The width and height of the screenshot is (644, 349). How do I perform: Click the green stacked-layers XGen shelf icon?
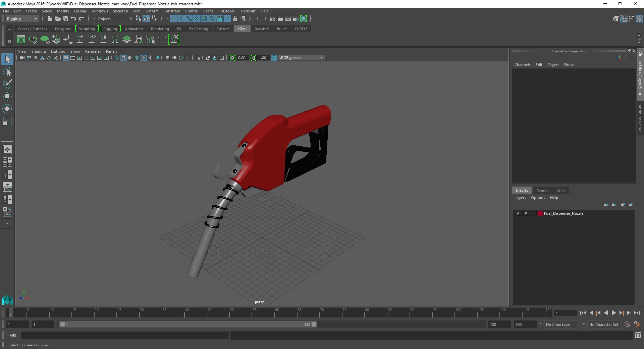pyautogui.click(x=127, y=40)
